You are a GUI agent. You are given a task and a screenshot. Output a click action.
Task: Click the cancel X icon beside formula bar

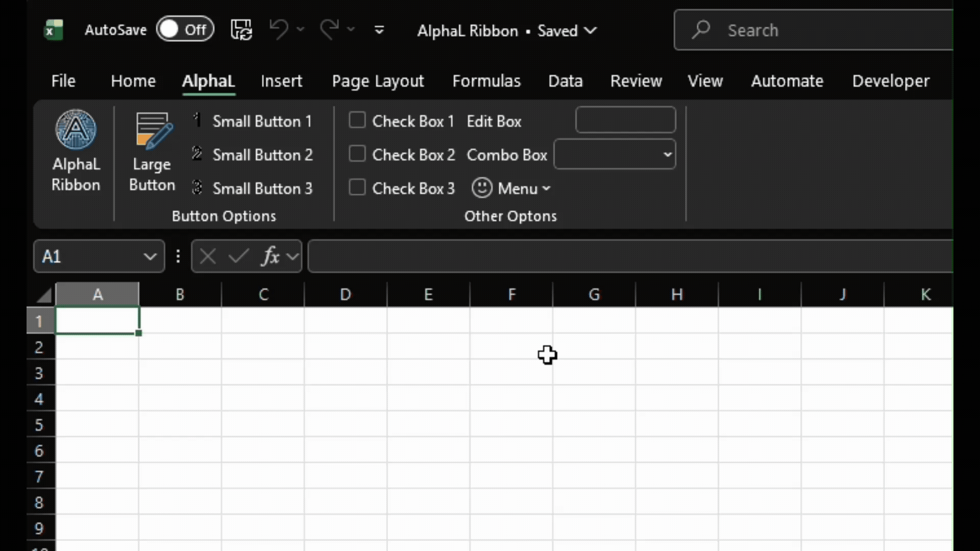pos(207,256)
